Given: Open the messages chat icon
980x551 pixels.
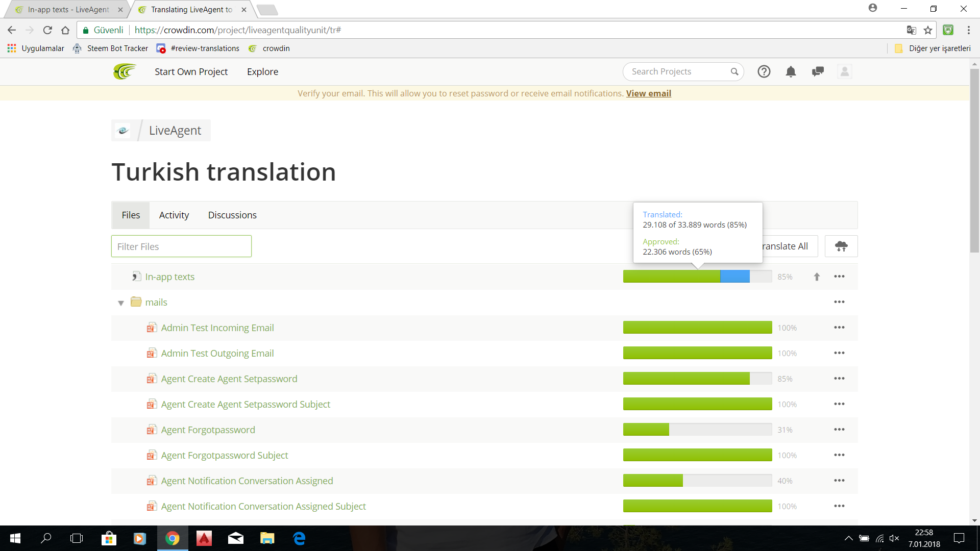Looking at the screenshot, I should tap(818, 71).
